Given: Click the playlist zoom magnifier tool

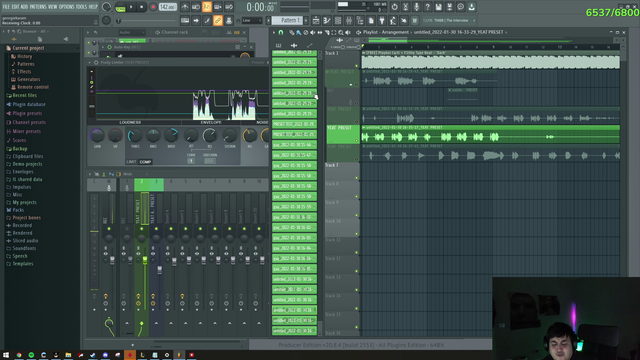Looking at the screenshot, I should coord(341,32).
